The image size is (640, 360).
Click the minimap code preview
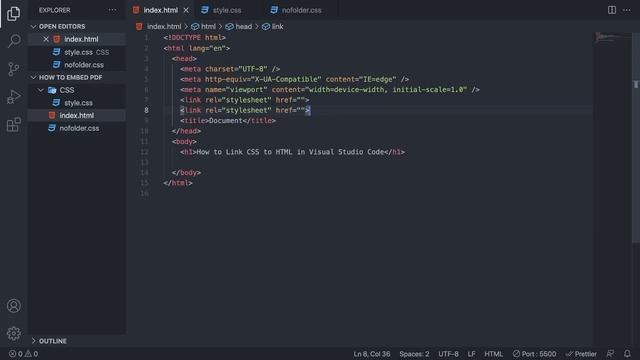pos(612,38)
